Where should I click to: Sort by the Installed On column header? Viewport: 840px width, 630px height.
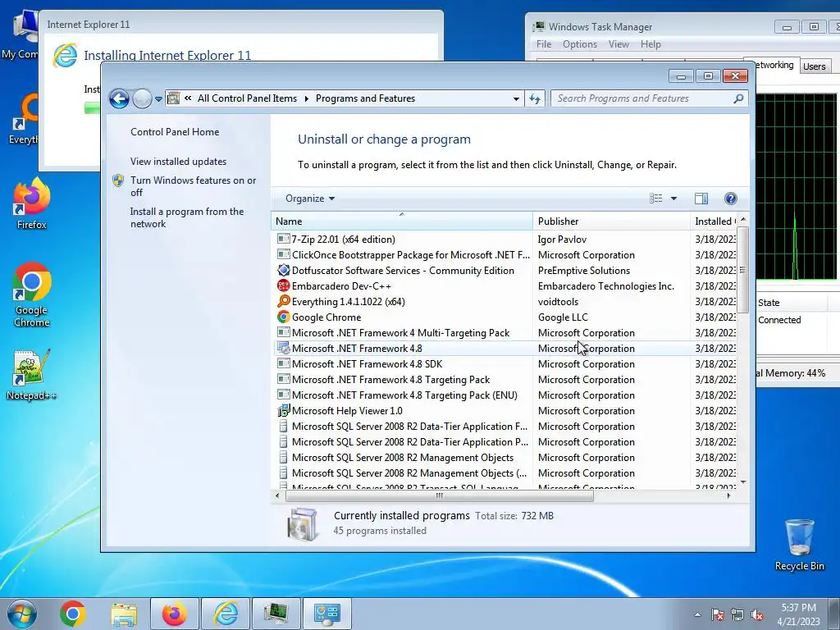[713, 221]
